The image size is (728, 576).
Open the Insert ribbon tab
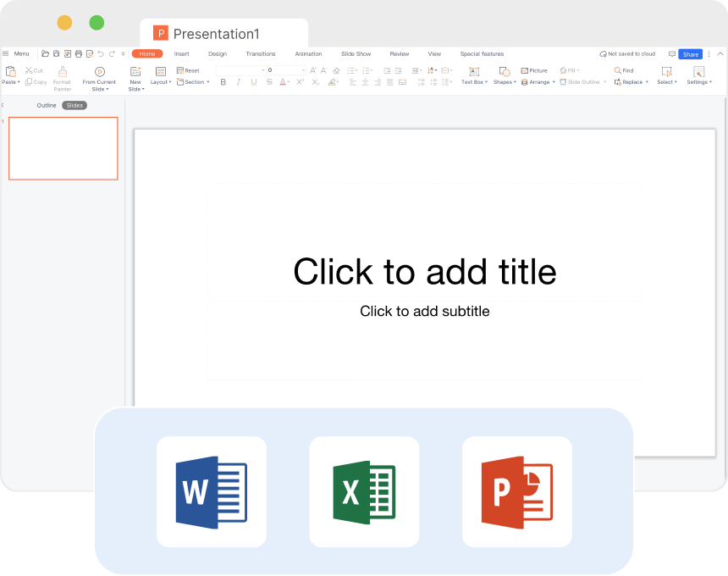pos(181,54)
